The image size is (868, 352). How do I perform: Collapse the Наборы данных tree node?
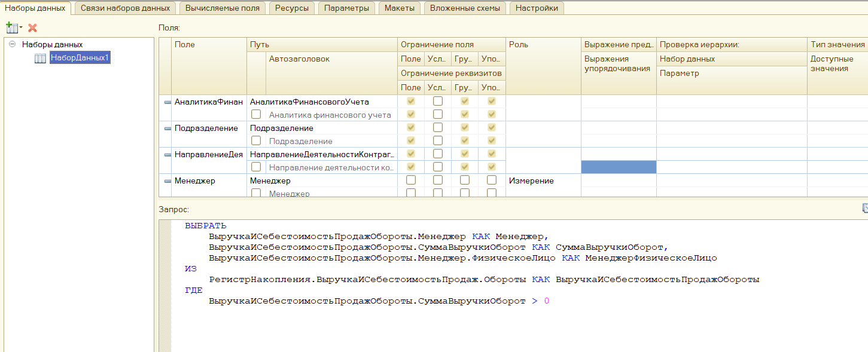click(x=13, y=44)
